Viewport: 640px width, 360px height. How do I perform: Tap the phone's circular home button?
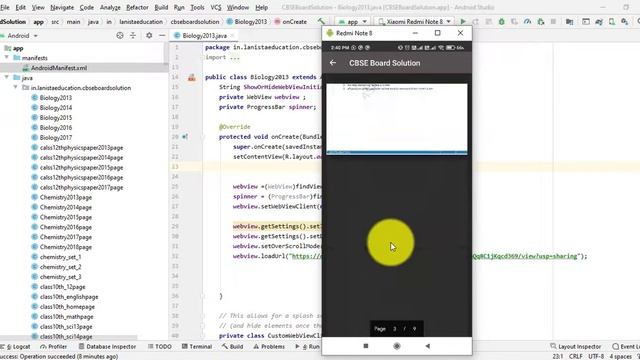coord(397,346)
